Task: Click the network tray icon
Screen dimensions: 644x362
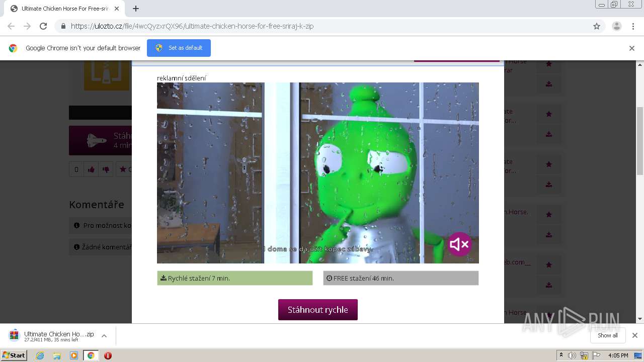Action: 584,355
